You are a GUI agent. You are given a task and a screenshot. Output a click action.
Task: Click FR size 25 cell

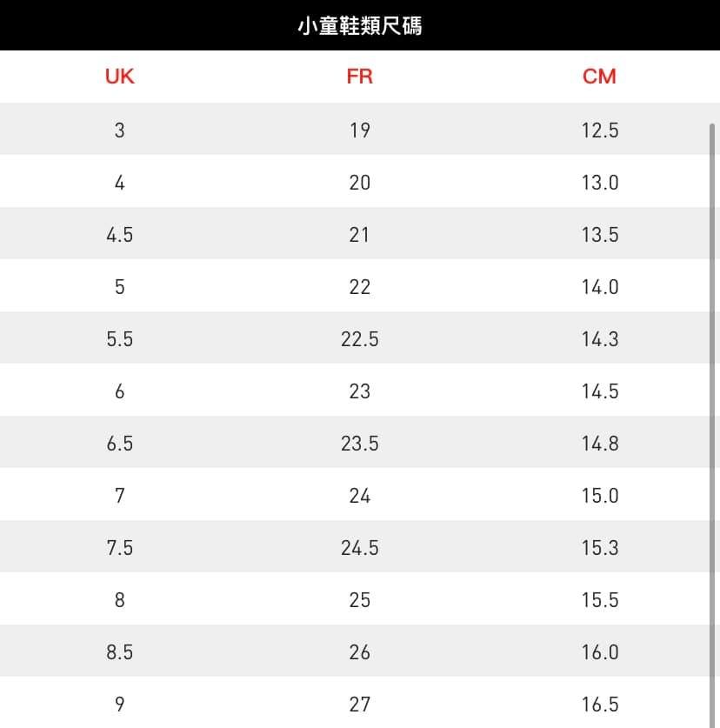click(x=359, y=600)
